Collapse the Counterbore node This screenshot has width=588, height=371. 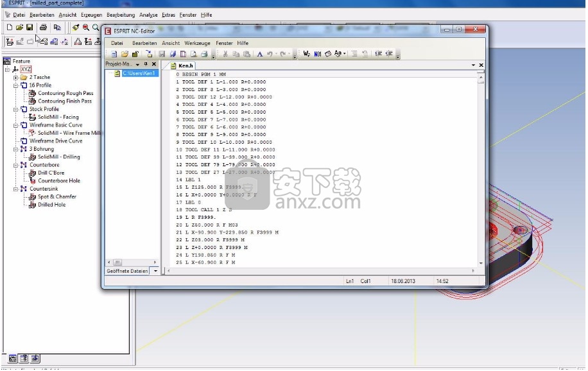click(16, 165)
